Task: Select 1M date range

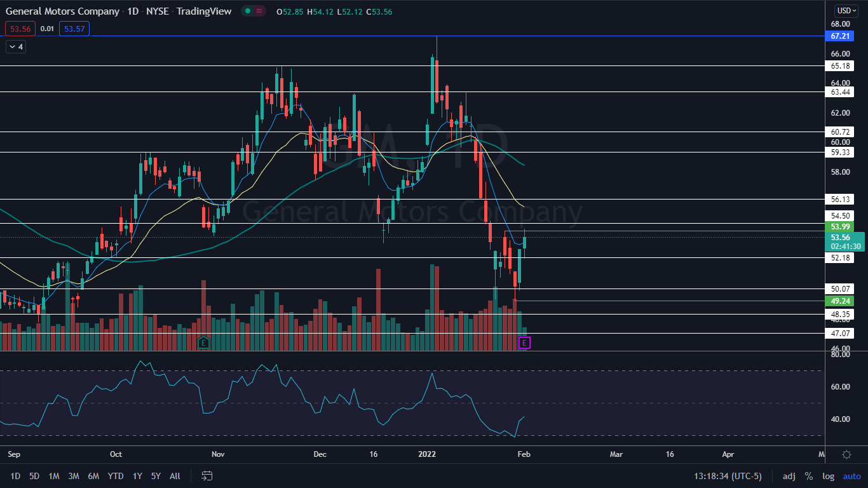Action: [54, 476]
